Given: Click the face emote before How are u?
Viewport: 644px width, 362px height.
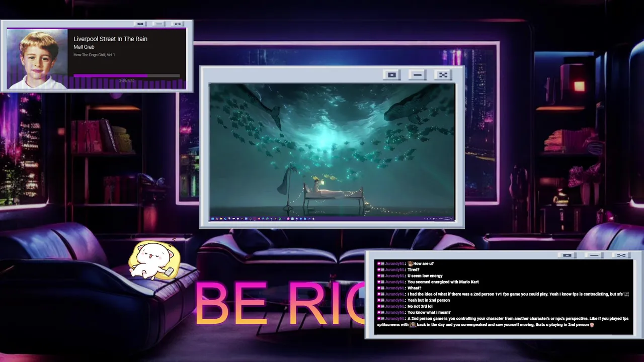Looking at the screenshot, I should point(410,263).
